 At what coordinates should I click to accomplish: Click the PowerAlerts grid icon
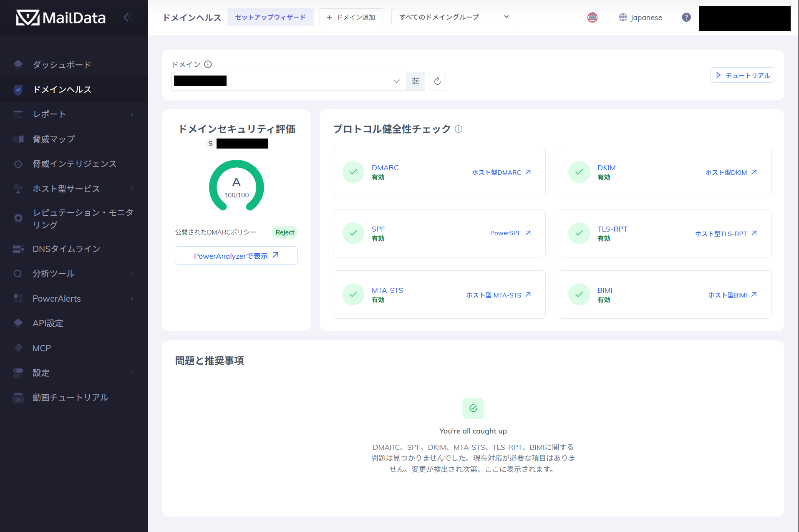[18, 298]
